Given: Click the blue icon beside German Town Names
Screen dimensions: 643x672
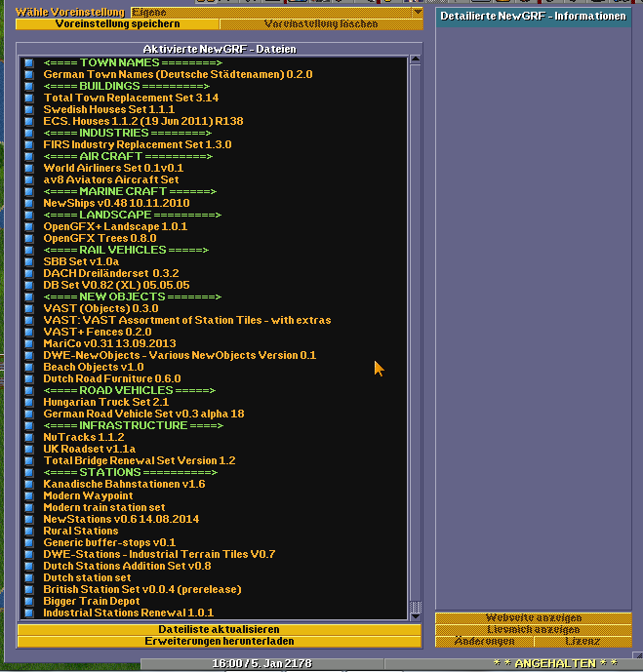Looking at the screenshot, I should click(x=29, y=74).
